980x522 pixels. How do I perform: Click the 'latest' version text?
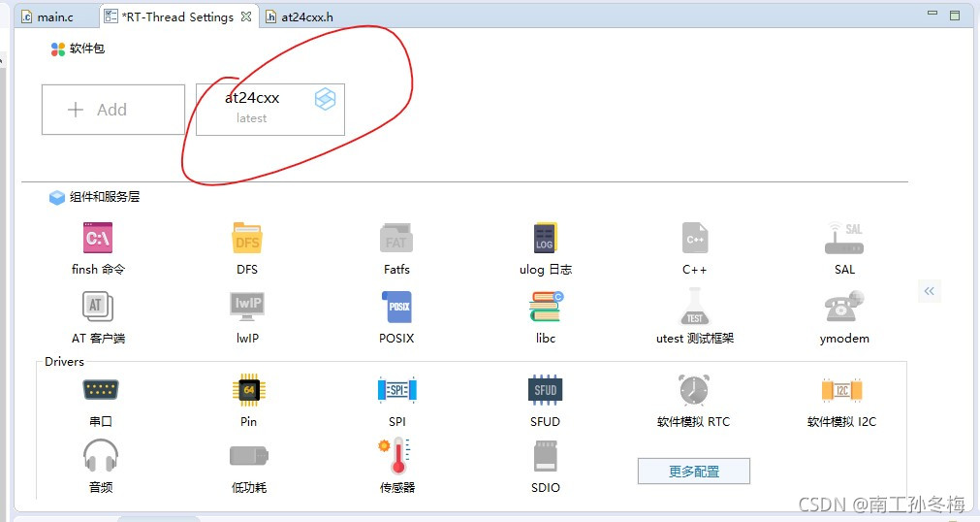pyautogui.click(x=251, y=118)
